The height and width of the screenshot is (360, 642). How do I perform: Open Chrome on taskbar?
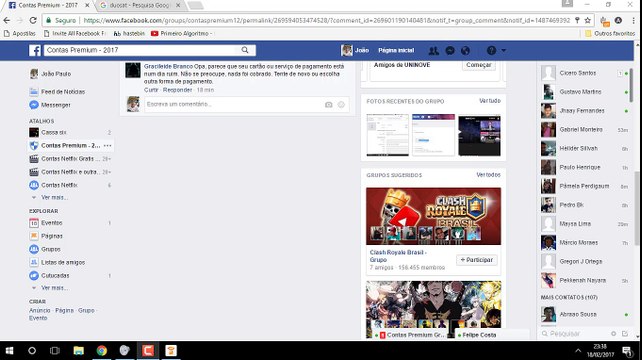coord(102,351)
